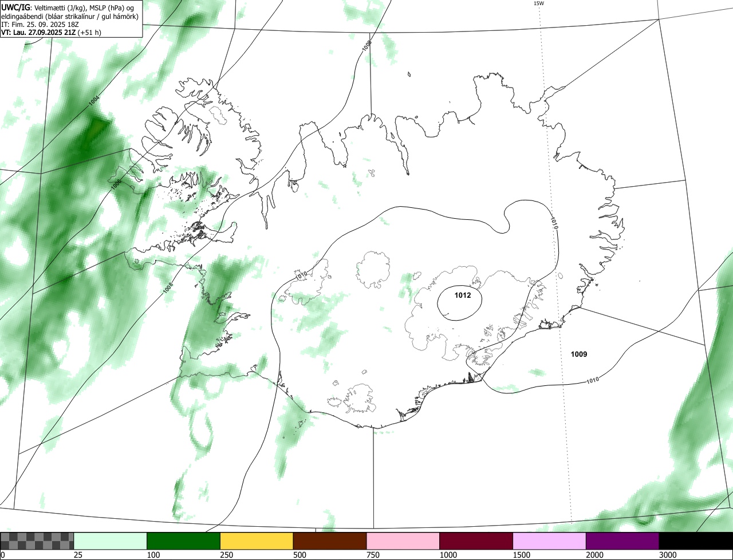Click the bold 1012 pressure value
Viewport: 733px width, 560px height.
(x=463, y=295)
